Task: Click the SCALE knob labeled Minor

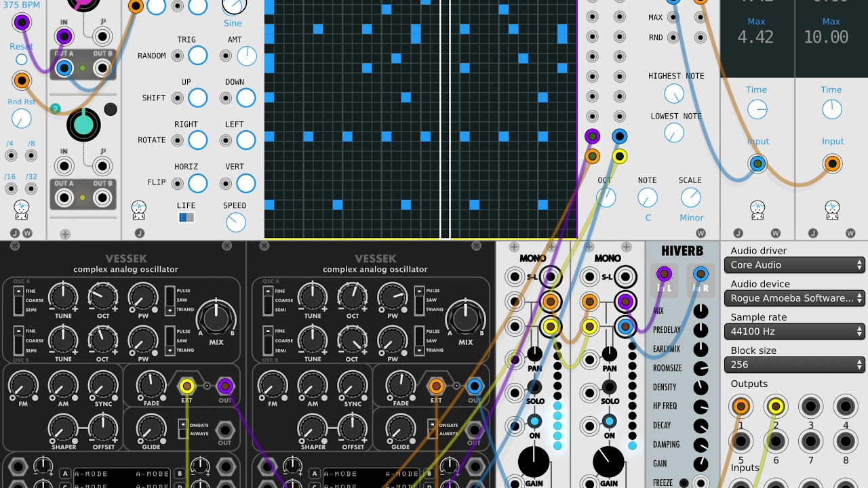Action: (690, 197)
